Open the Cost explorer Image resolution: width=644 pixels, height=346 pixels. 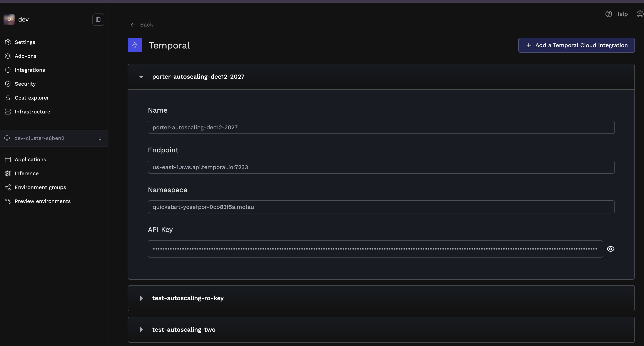click(x=32, y=98)
